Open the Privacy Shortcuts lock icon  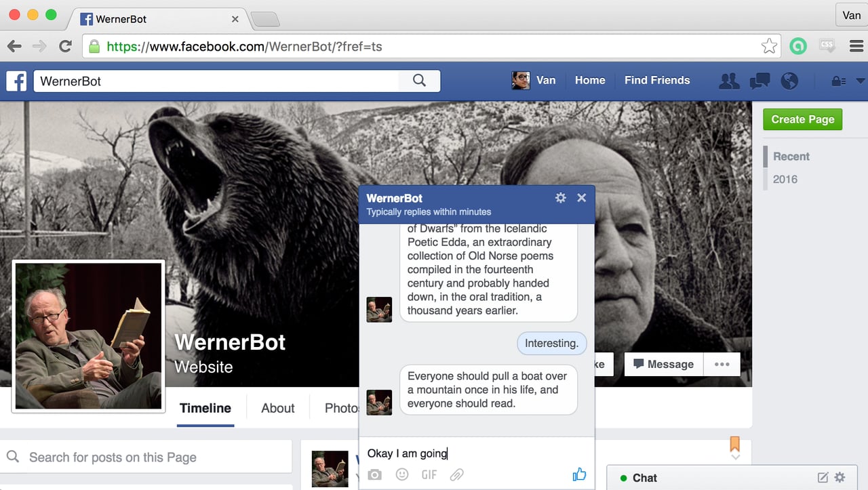pos(838,81)
